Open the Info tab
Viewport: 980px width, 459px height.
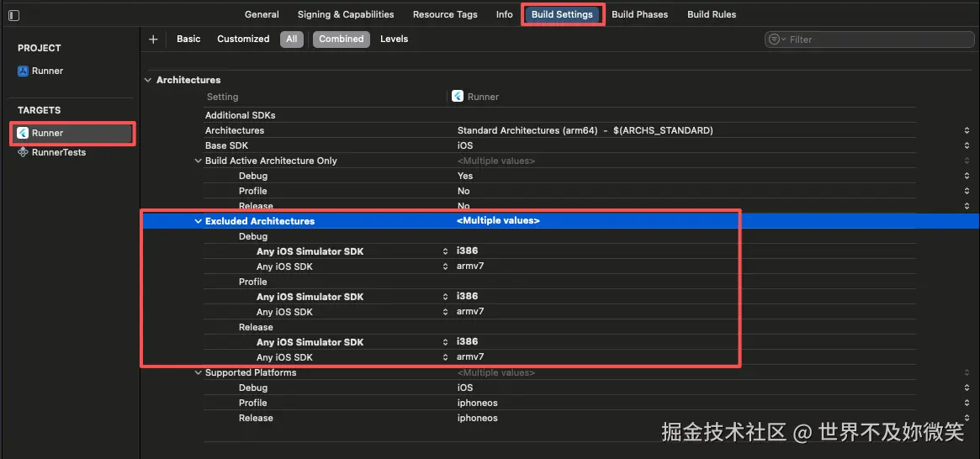click(505, 14)
